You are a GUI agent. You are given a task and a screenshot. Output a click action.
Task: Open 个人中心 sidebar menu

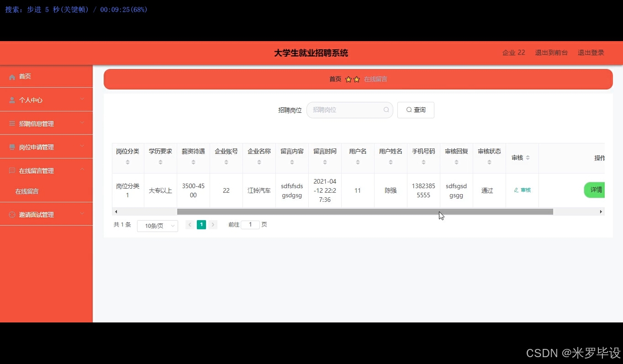(x=46, y=100)
